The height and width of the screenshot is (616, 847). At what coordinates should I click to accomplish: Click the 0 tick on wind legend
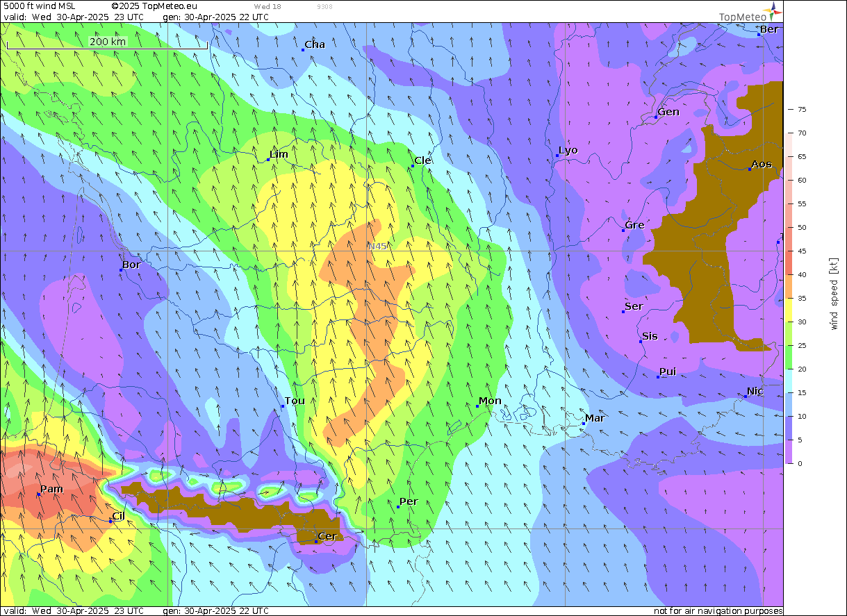[801, 463]
